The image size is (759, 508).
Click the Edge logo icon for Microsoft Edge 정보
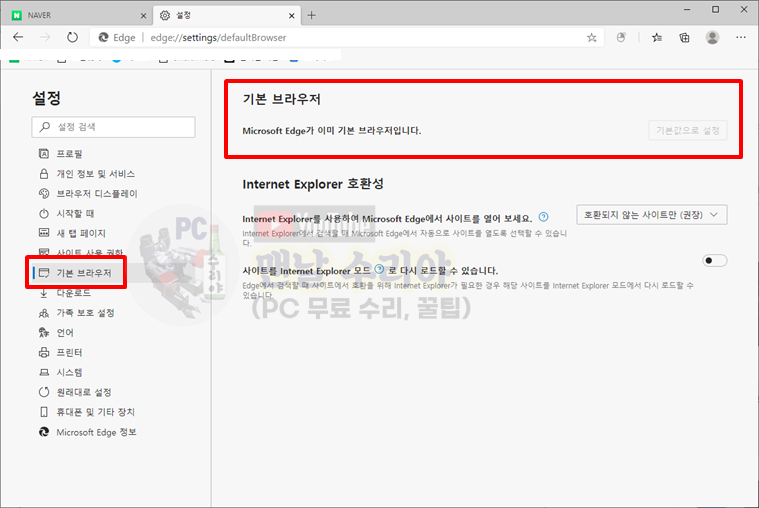[x=44, y=432]
